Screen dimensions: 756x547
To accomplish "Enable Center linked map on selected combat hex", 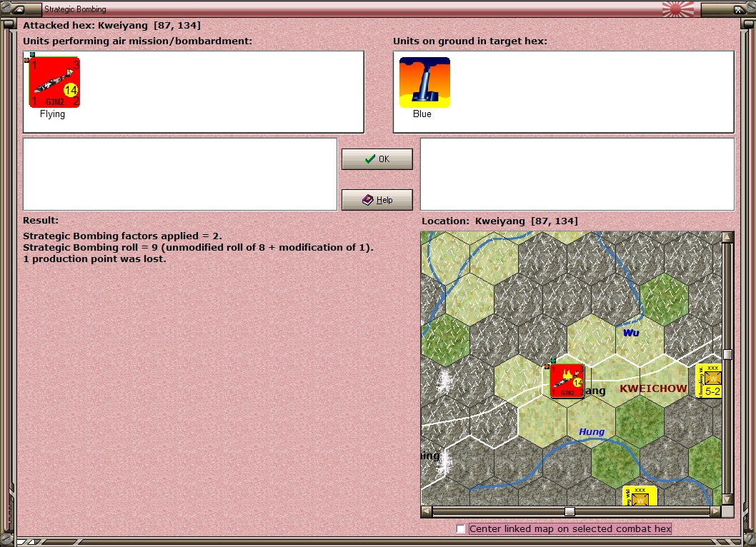I will (x=460, y=528).
